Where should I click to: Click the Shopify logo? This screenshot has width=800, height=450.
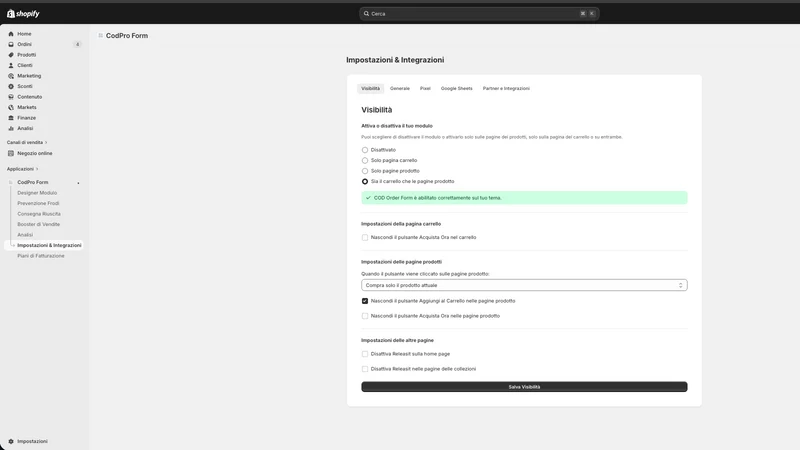point(23,14)
